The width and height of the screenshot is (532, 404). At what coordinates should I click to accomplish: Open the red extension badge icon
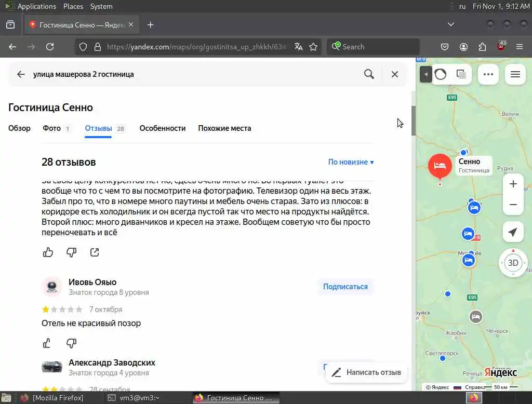[x=501, y=46]
